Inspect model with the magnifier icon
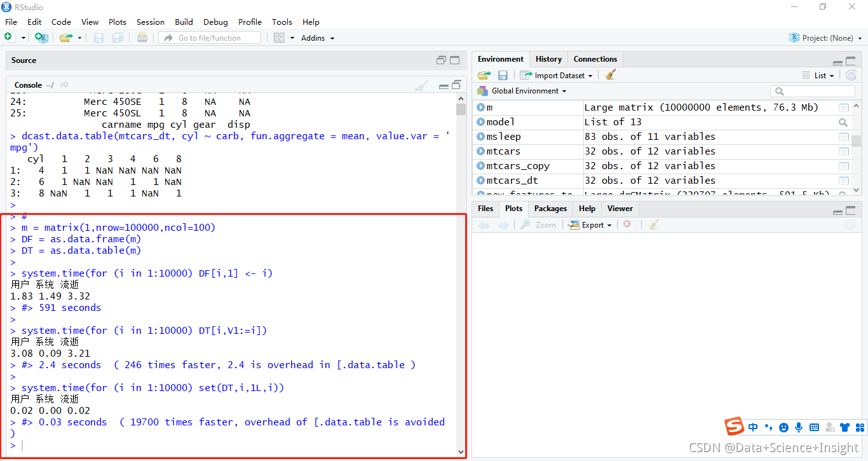This screenshot has height=461, width=868. coord(843,122)
